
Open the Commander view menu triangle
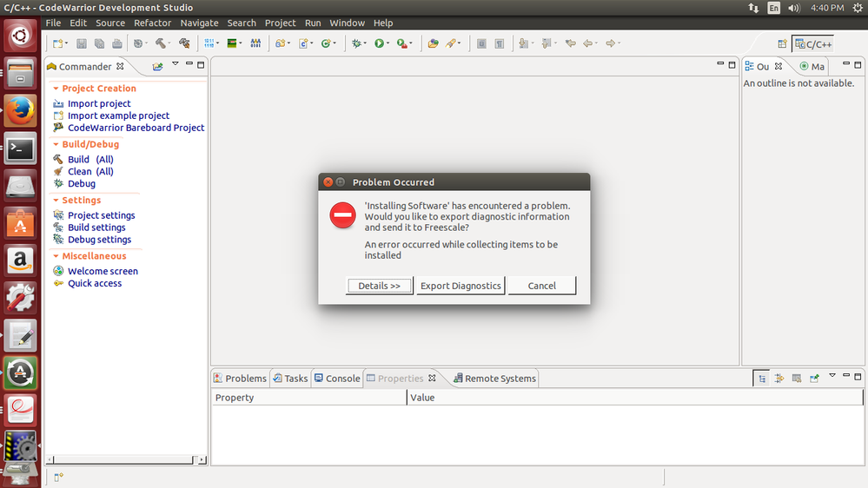coord(176,64)
